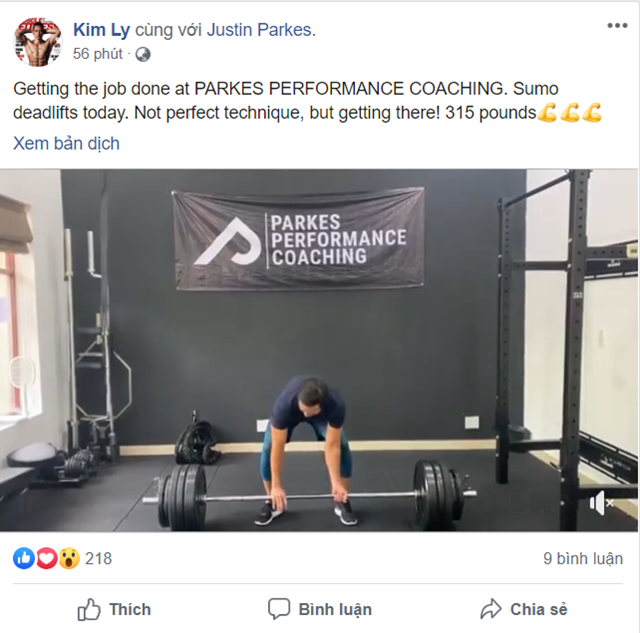Screen dimensions: 640x633
Task: Open Kim Ly's profile name link
Action: (101, 30)
